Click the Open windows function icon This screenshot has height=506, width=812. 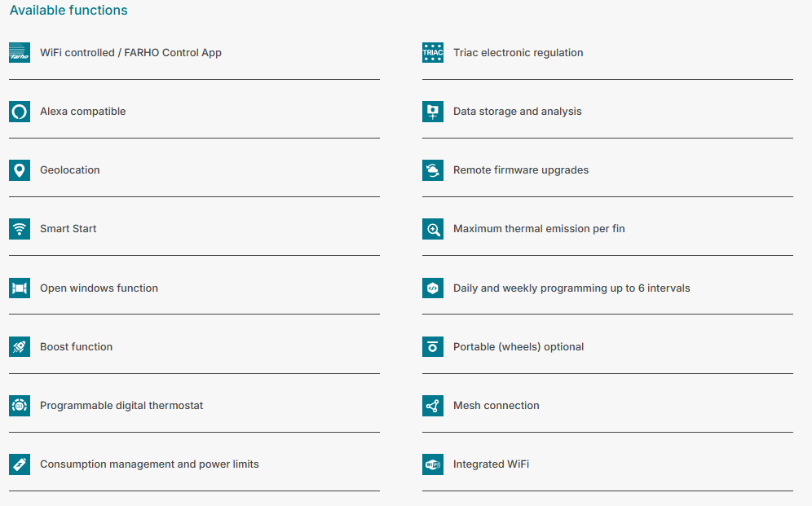coord(20,288)
